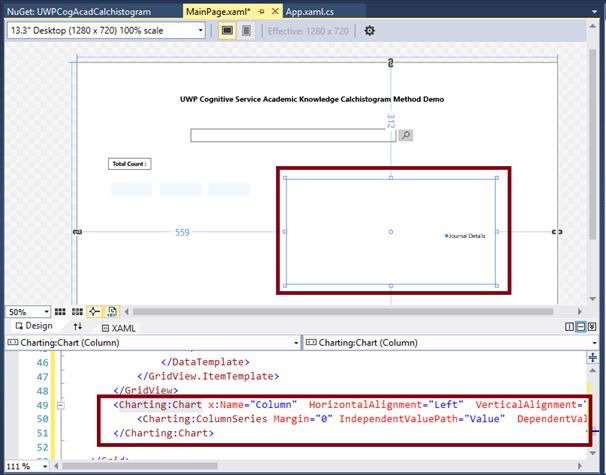Close the MainPage.xaml tab

point(275,12)
